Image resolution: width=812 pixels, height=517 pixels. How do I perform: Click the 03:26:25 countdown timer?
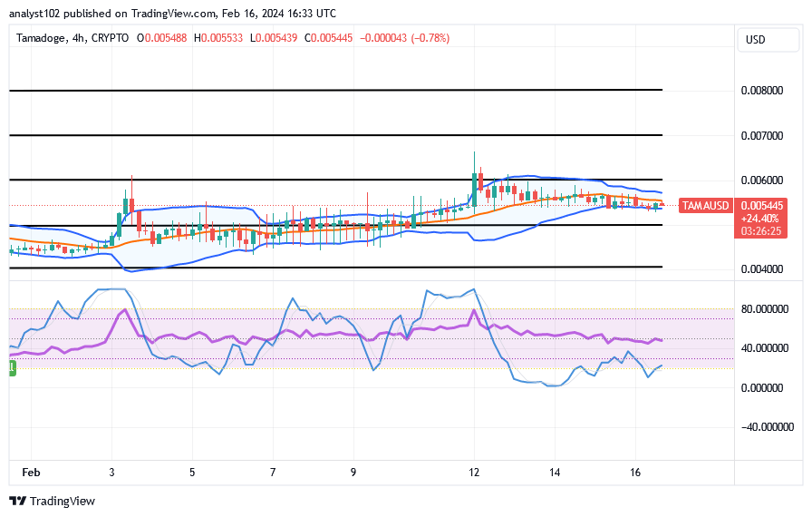(x=760, y=231)
